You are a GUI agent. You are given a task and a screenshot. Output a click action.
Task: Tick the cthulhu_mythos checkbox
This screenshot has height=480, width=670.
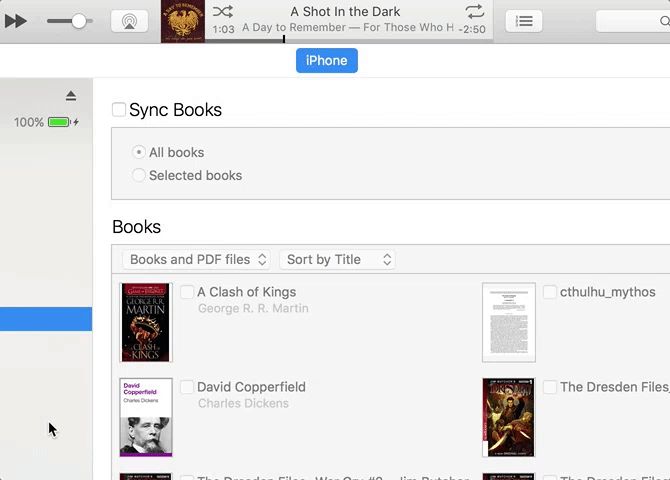(550, 292)
